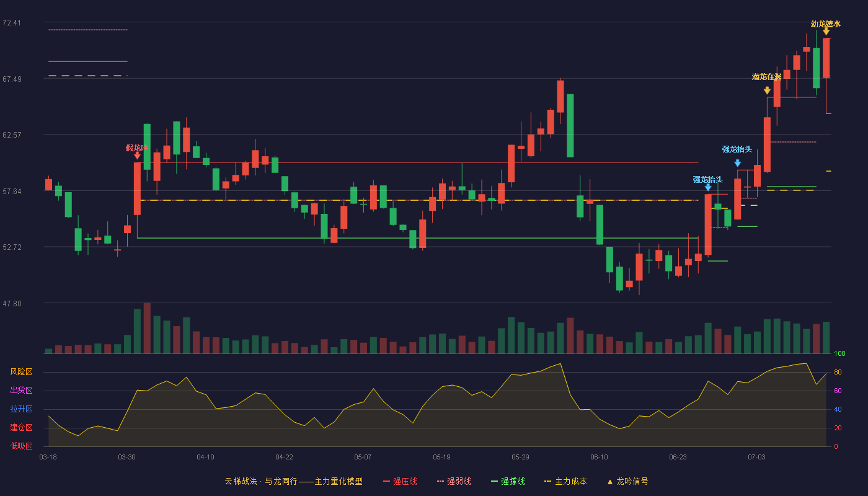Toggle the 强压线 legend entry

click(400, 481)
